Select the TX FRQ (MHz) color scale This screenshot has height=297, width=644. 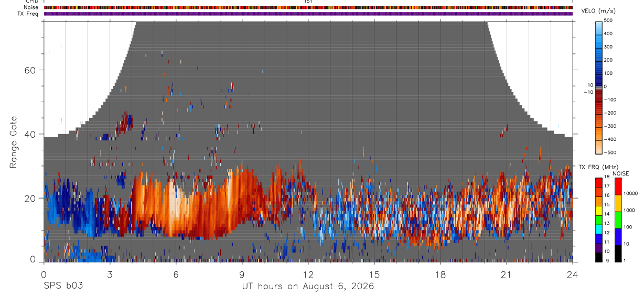pyautogui.click(x=599, y=219)
